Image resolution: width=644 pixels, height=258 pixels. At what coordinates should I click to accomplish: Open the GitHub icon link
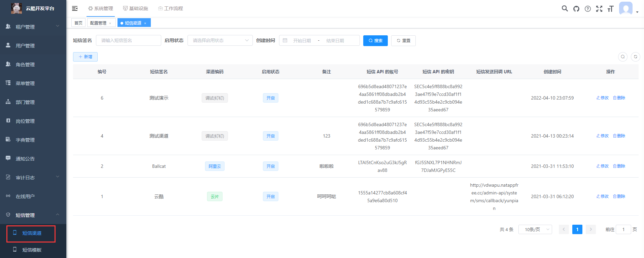point(576,9)
